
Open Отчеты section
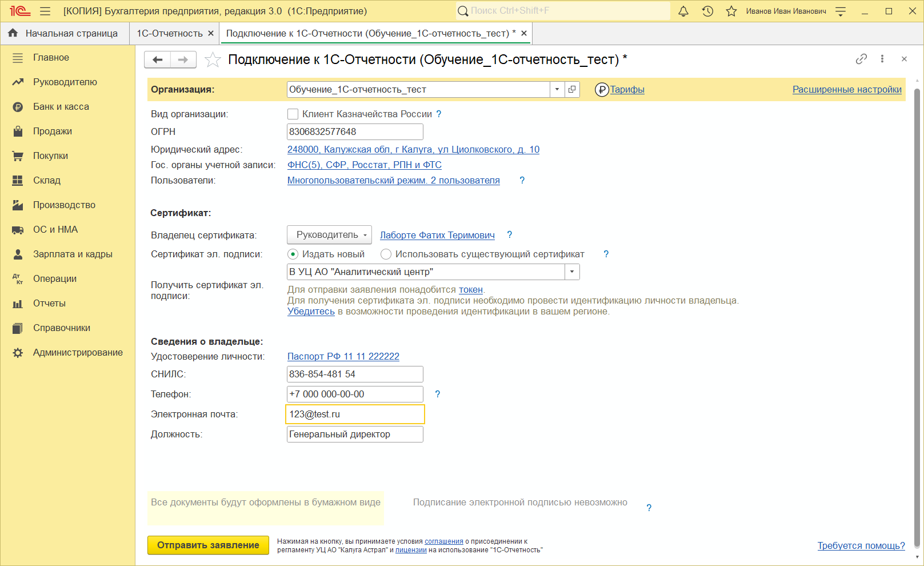(x=67, y=303)
